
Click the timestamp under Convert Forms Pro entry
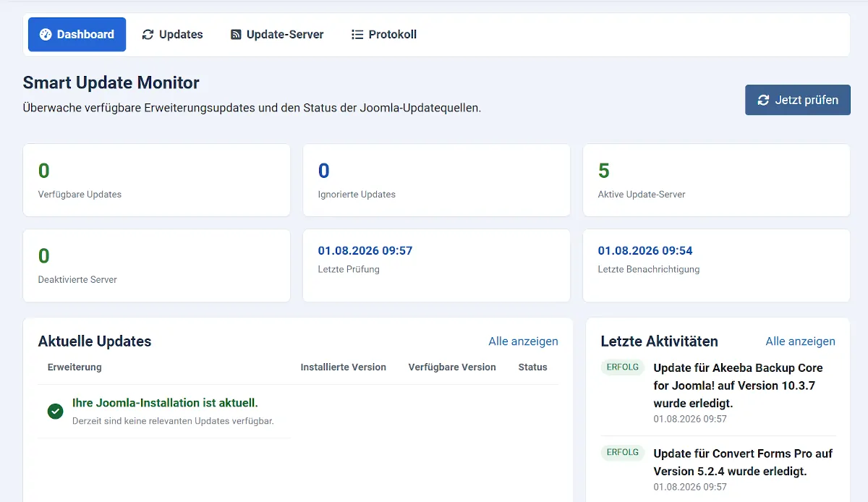click(690, 488)
